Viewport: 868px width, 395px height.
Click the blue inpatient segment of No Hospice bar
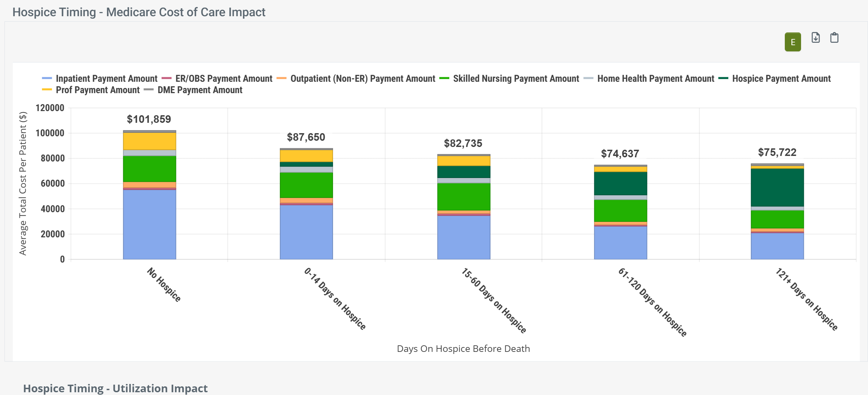tap(149, 224)
